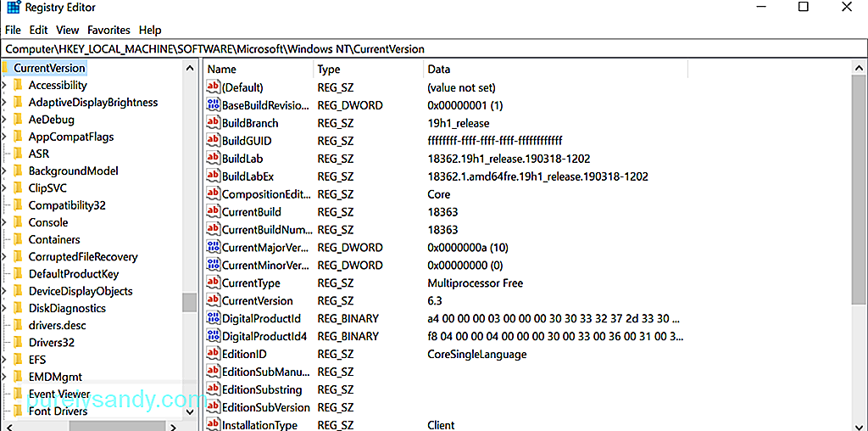
Task: Select the Font Drivers tree key
Action: (x=58, y=411)
